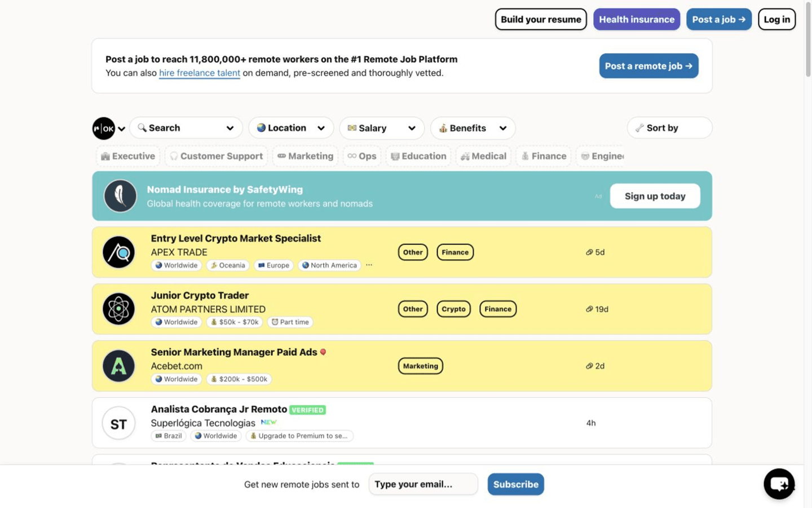Viewport: 812px width, 508px height.
Task: Follow the hire freelance talent link
Action: tap(200, 73)
